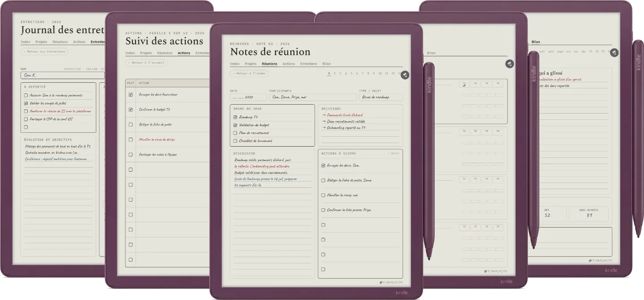Select Réunions tab in Notes de réunion
Viewport: 644px width, 300px height.
tap(270, 64)
